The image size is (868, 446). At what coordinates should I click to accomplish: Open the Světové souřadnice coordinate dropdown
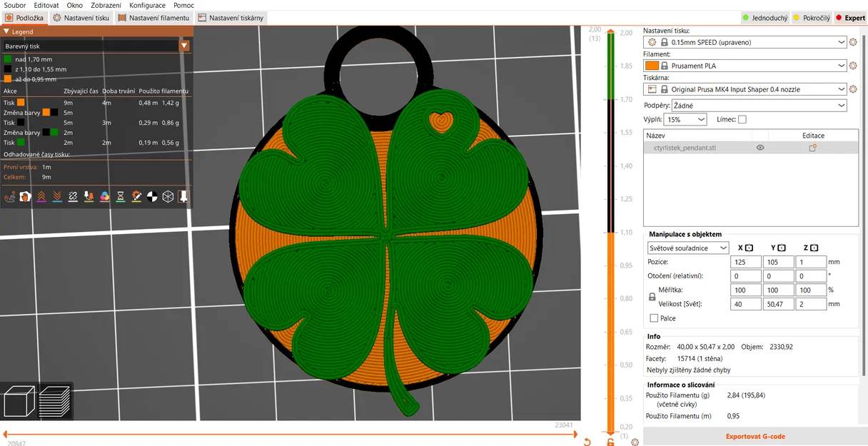point(688,248)
